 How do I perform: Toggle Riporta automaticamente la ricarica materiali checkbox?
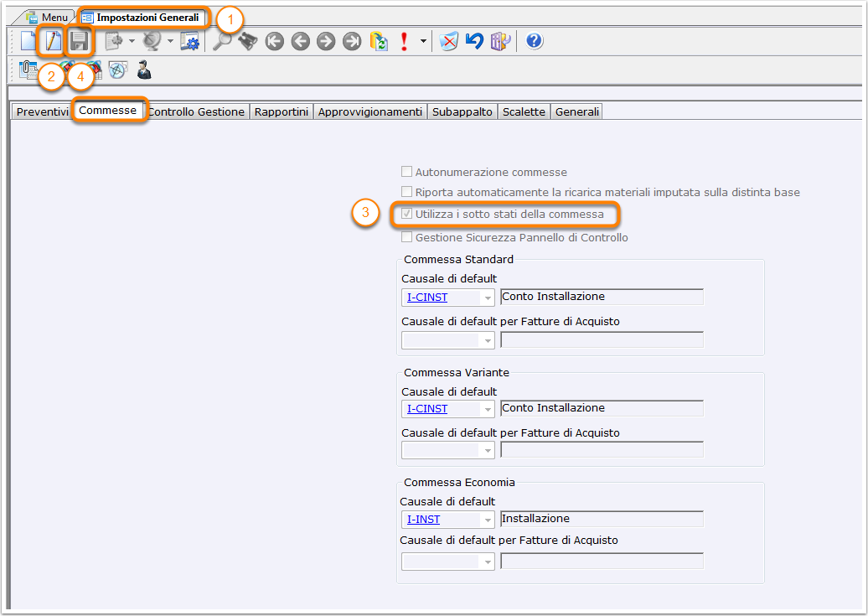point(407,192)
